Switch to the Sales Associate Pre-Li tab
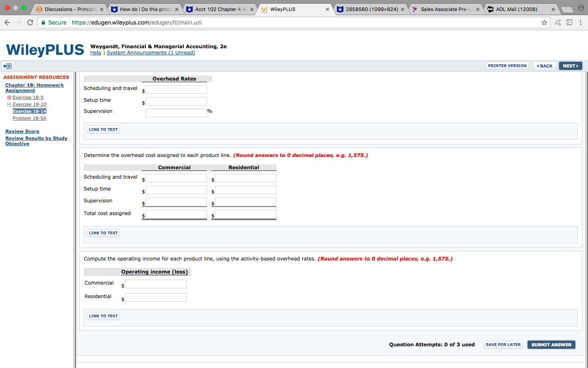Viewport: 588px width, 368px height. (x=445, y=9)
